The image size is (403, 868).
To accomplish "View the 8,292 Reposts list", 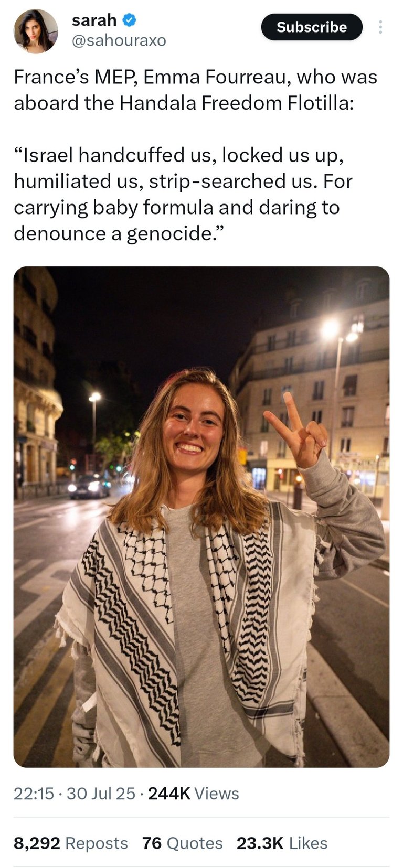I will pyautogui.click(x=71, y=843).
